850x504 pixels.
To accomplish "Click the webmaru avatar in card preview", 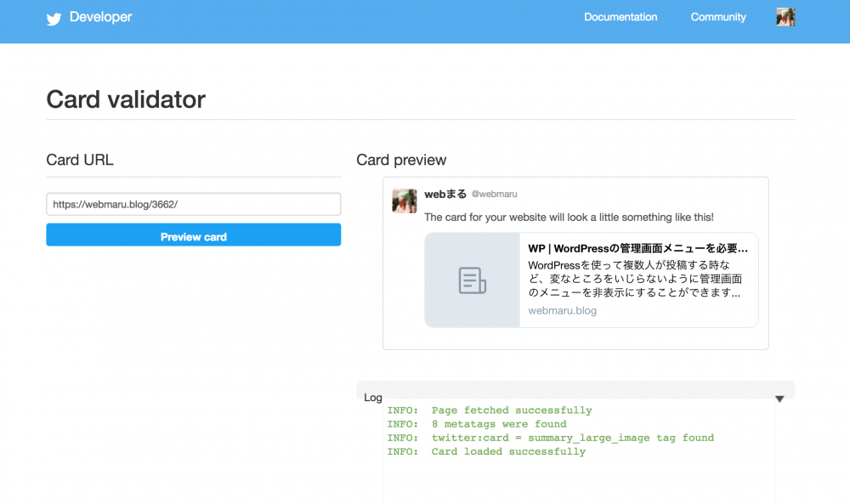I will tap(405, 201).
